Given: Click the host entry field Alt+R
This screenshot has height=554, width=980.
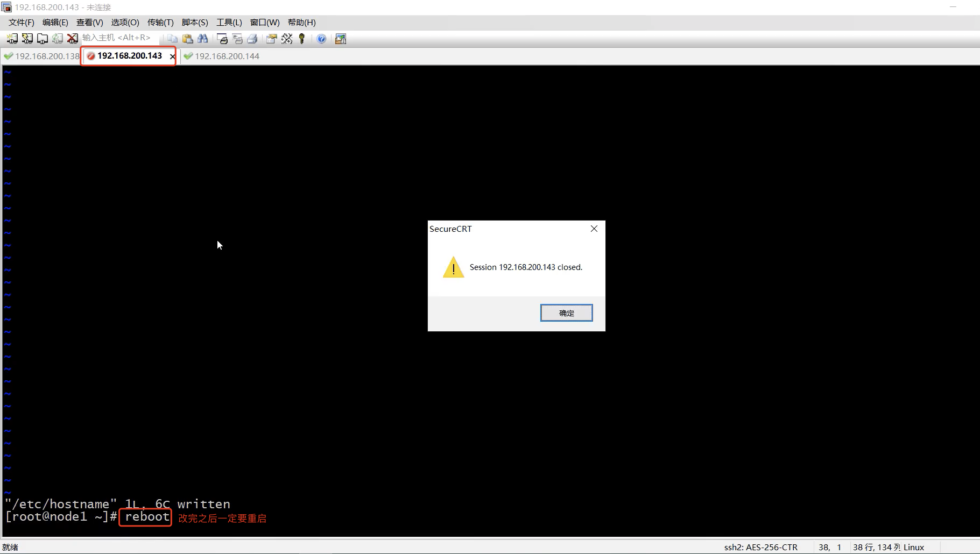Looking at the screenshot, I should [119, 38].
